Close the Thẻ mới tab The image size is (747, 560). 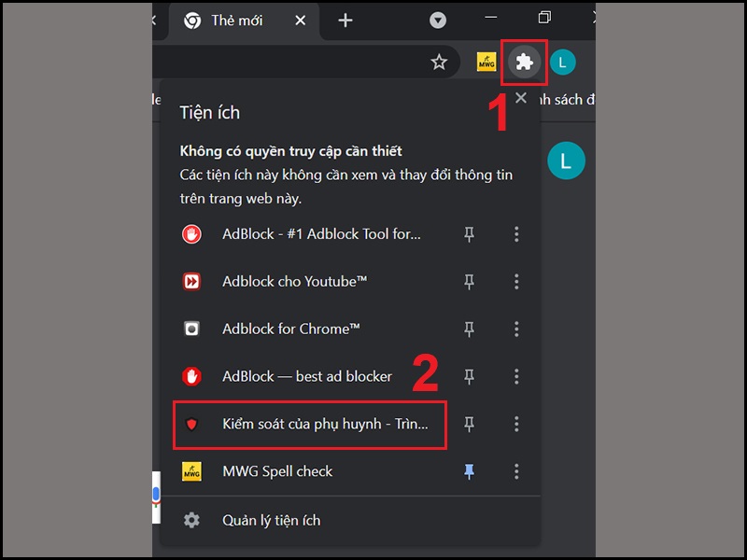click(x=300, y=21)
